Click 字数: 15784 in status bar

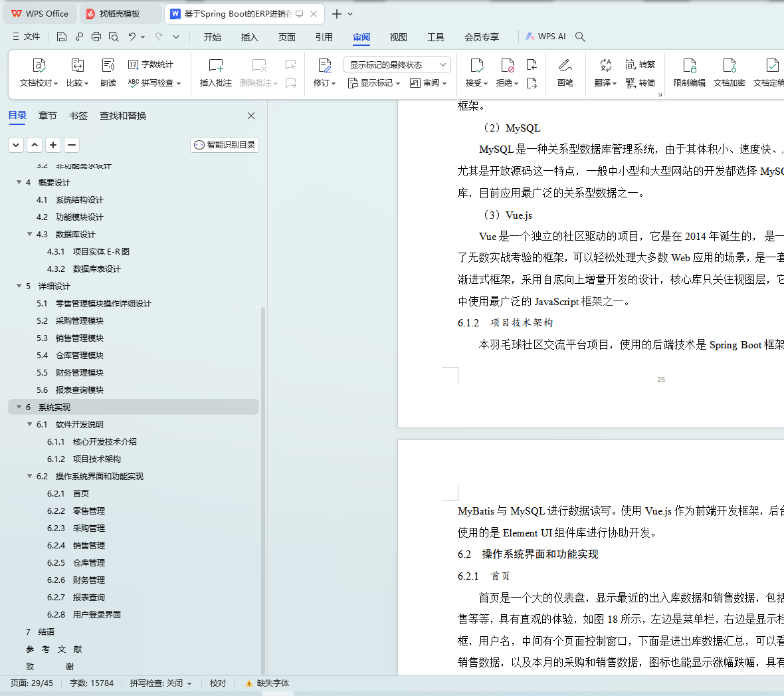pos(92,683)
